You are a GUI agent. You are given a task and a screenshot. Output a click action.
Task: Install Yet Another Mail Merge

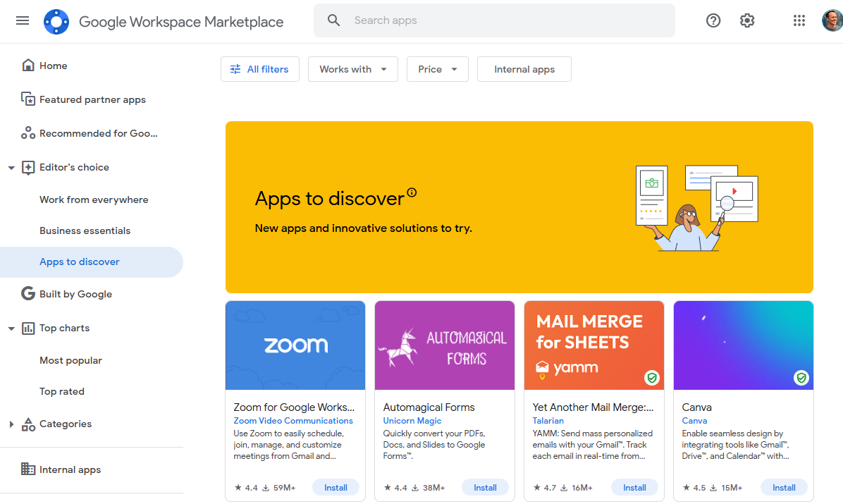[634, 487]
